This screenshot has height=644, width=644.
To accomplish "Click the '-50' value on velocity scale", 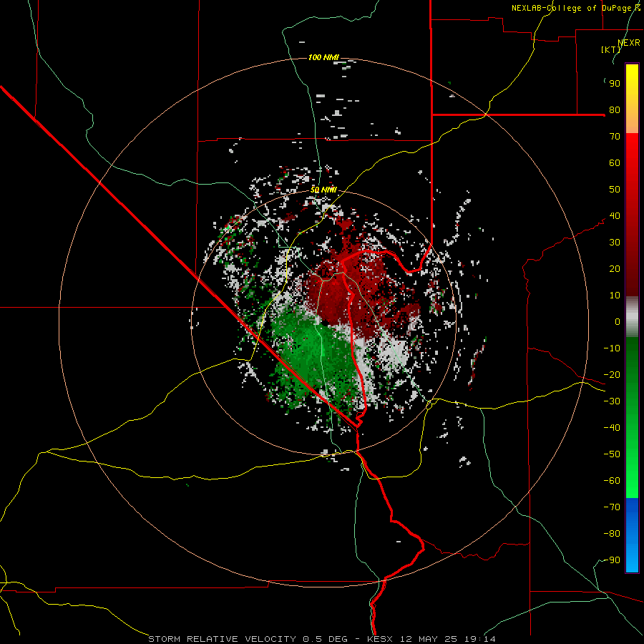I will 612,454.
